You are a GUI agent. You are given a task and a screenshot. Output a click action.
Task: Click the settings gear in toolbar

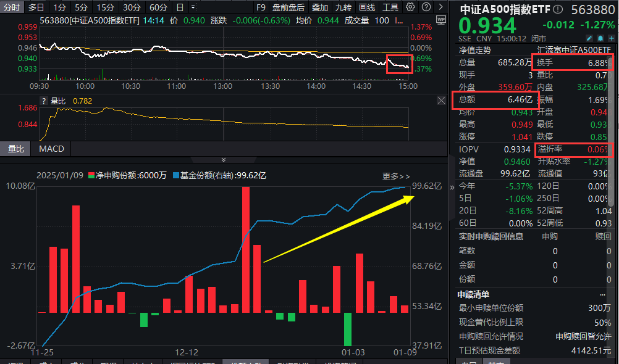pyautogui.click(x=410, y=7)
